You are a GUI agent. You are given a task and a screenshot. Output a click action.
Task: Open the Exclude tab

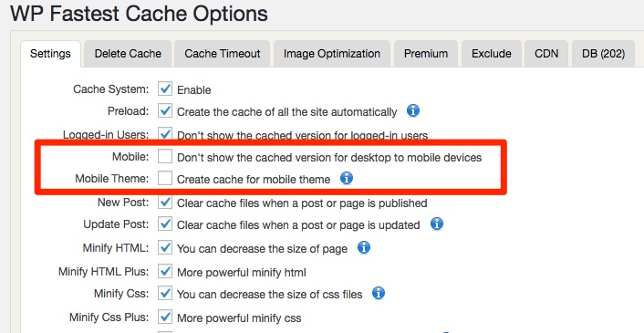coord(492,54)
